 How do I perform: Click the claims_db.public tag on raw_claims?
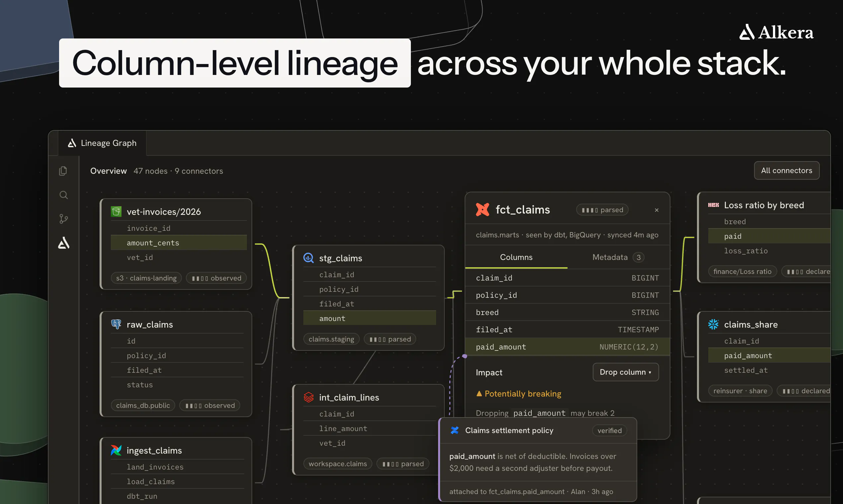[x=143, y=405]
